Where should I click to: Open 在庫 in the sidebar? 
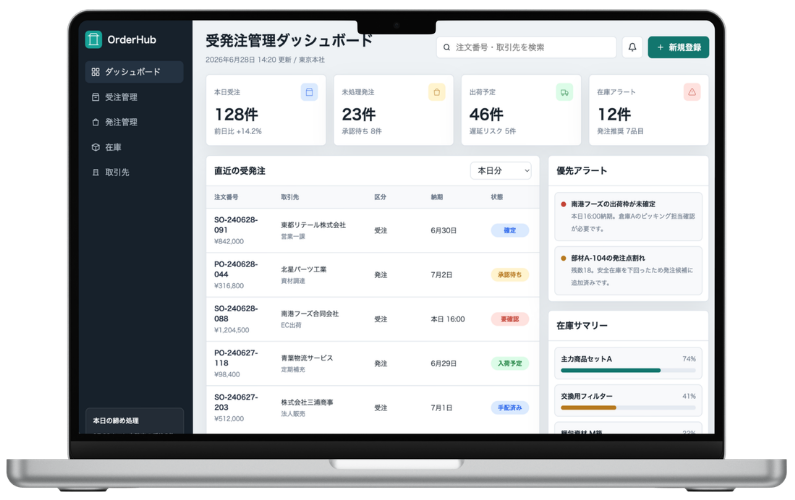[134, 147]
